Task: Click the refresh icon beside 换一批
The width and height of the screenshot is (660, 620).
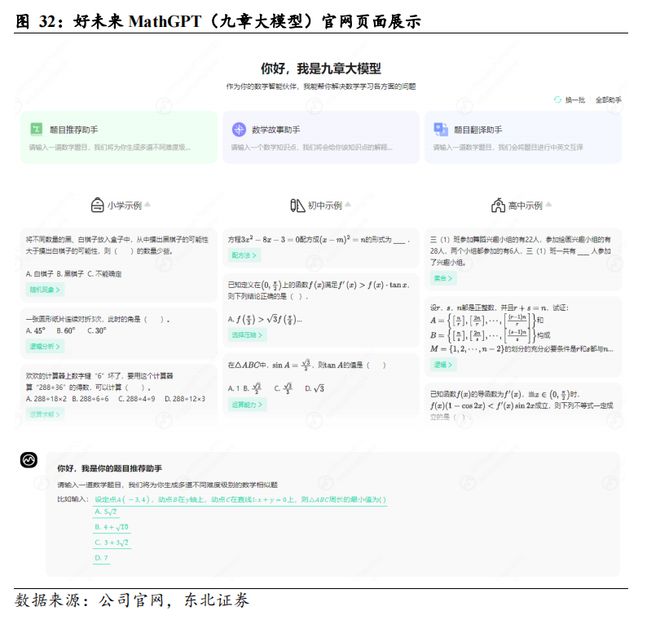Action: coord(558,100)
